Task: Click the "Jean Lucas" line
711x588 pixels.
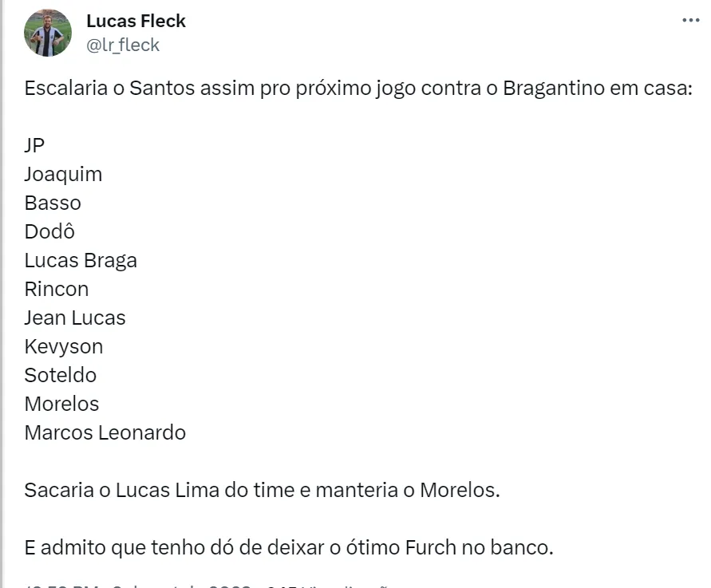Action: pos(75,318)
